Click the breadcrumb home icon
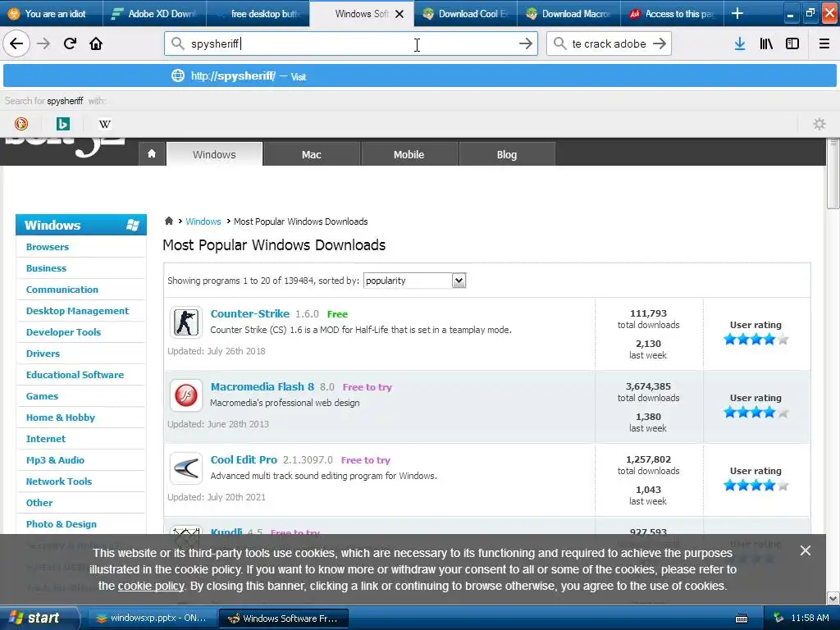The image size is (840, 630). point(169,221)
